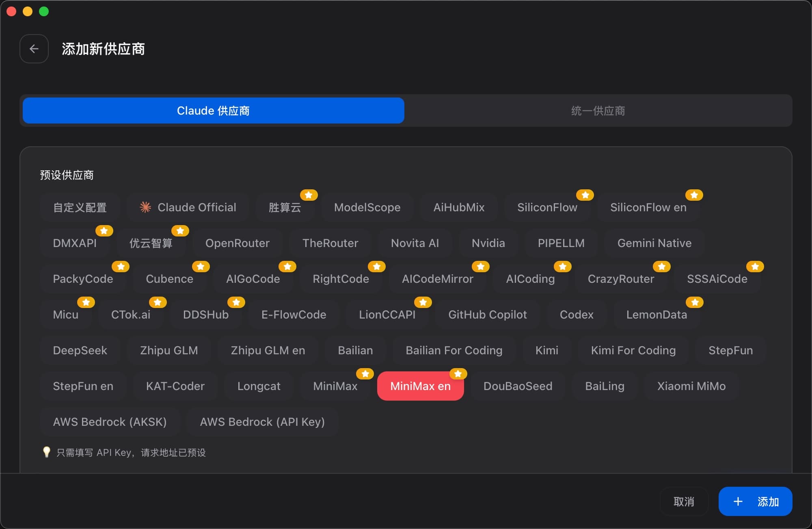Pick PackyCode preset
Screen dimensions: 812x529
(x=83, y=279)
